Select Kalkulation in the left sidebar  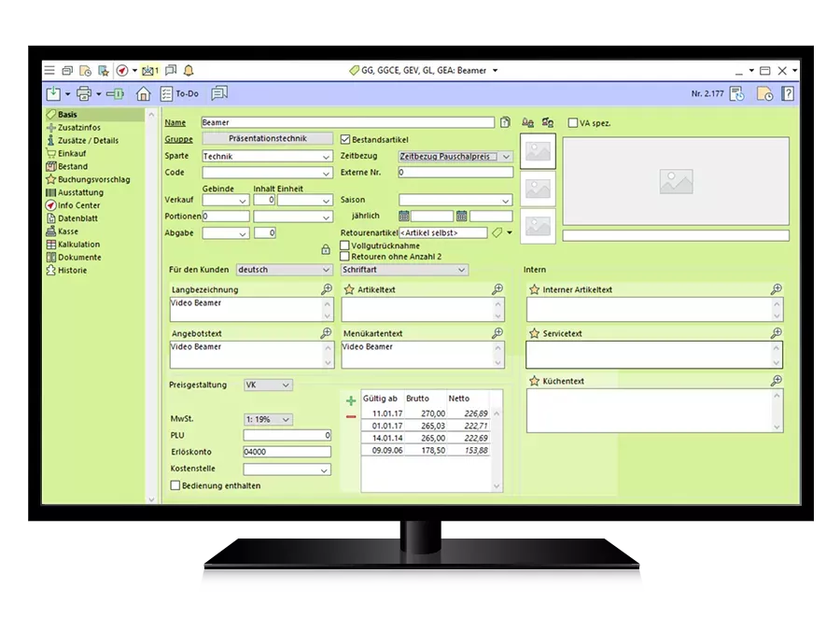click(x=78, y=245)
